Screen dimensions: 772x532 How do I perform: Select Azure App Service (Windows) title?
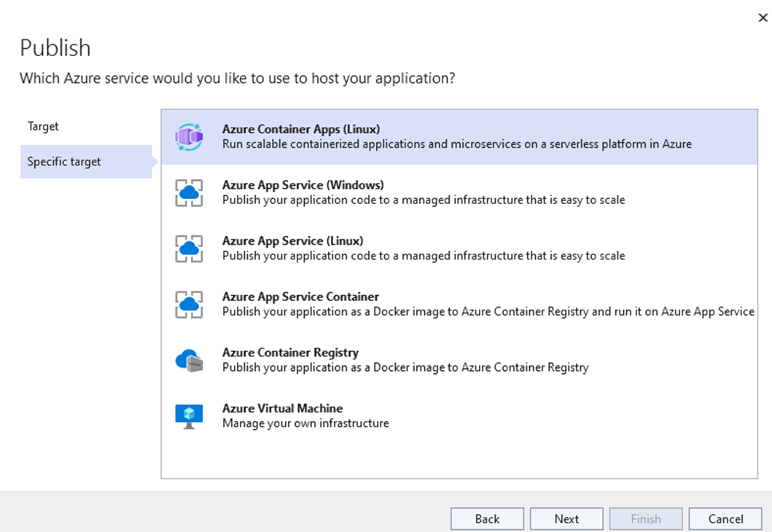pyautogui.click(x=303, y=185)
